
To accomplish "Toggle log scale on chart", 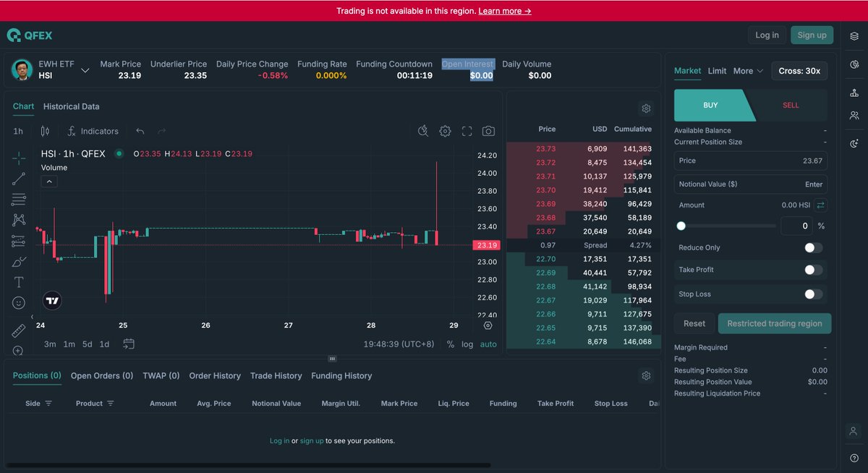I will pyautogui.click(x=467, y=344).
